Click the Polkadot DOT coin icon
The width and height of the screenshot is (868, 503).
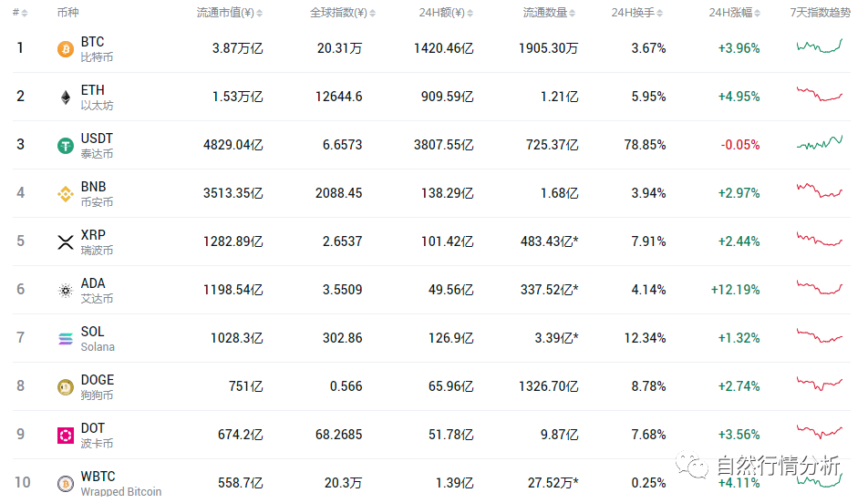coord(66,436)
